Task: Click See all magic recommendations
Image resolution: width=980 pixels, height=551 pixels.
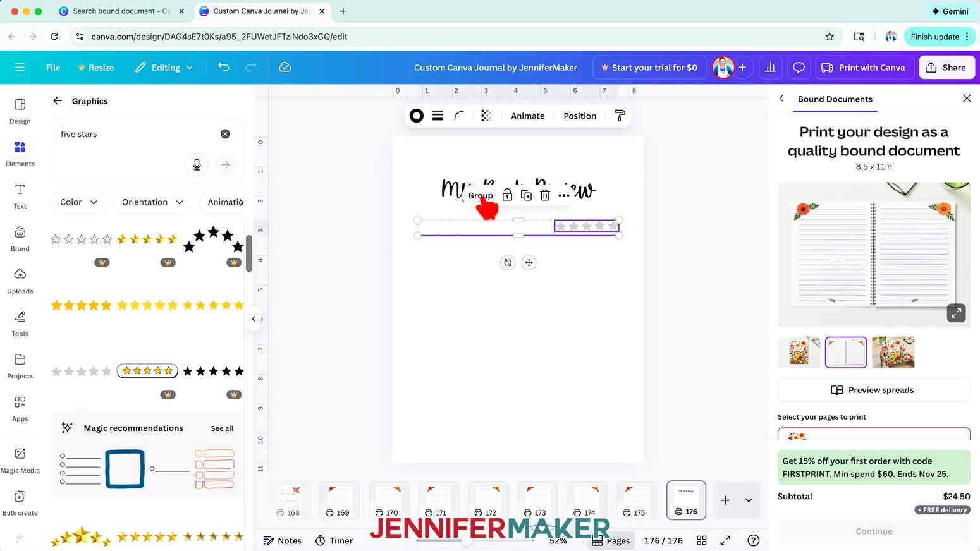Action: pyautogui.click(x=222, y=428)
